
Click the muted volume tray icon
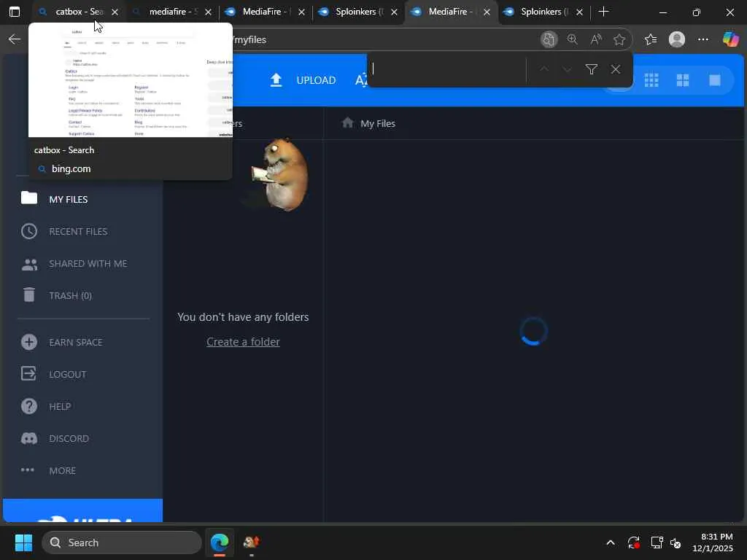pyautogui.click(x=676, y=542)
